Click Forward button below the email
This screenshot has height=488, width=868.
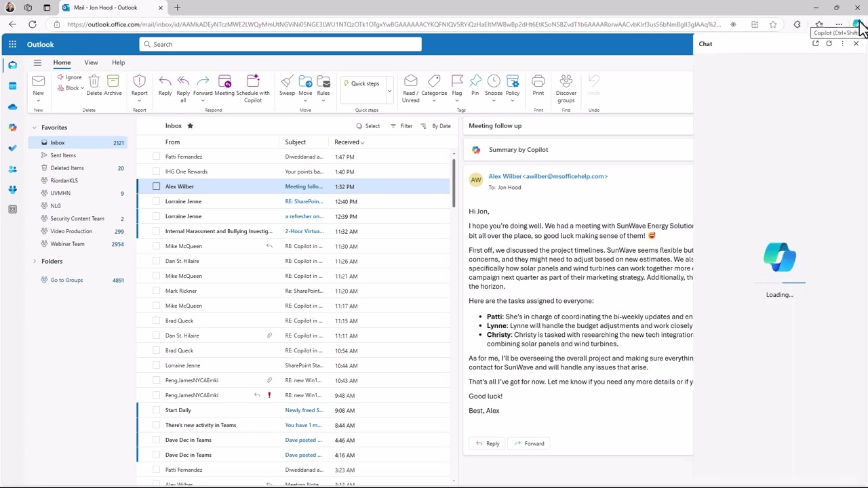529,443
